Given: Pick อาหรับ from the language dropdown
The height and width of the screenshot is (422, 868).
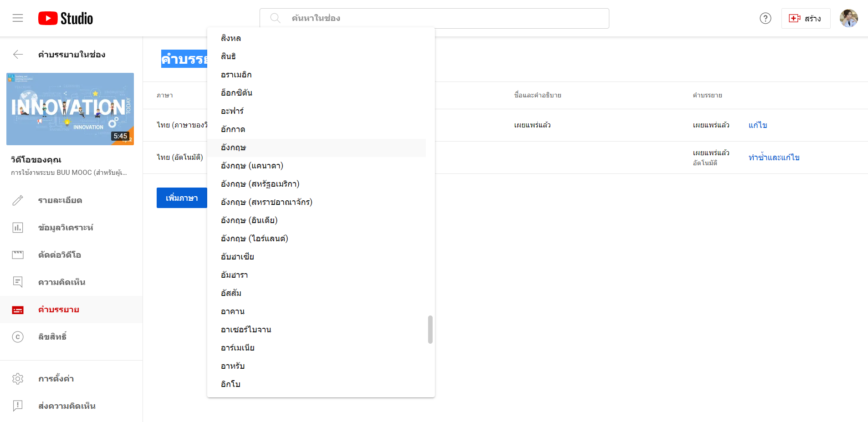Looking at the screenshot, I should tap(233, 366).
